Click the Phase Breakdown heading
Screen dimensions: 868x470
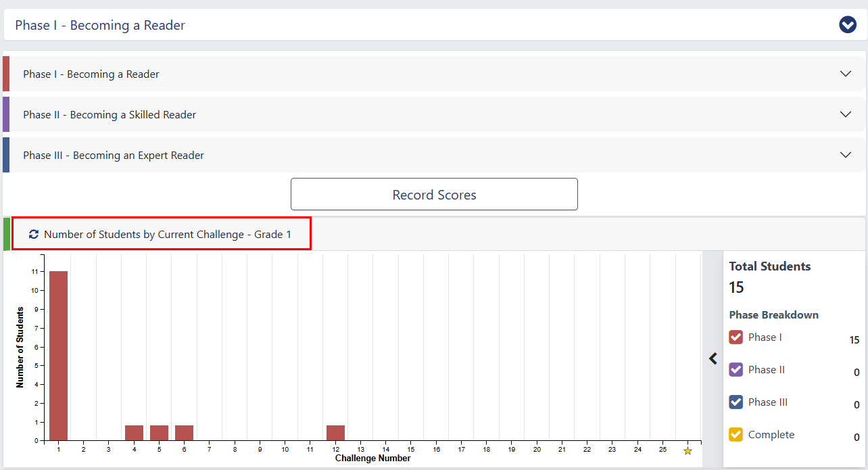[774, 315]
